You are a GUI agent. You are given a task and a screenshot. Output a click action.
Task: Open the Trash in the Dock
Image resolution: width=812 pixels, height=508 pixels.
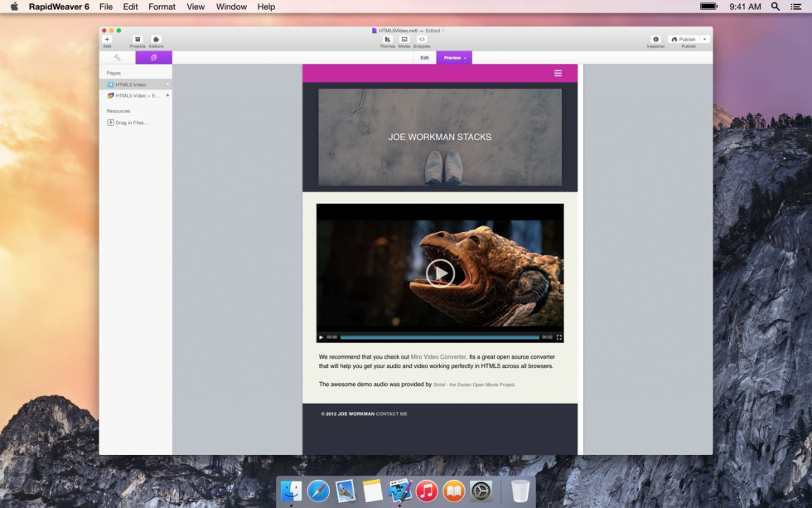(x=520, y=491)
